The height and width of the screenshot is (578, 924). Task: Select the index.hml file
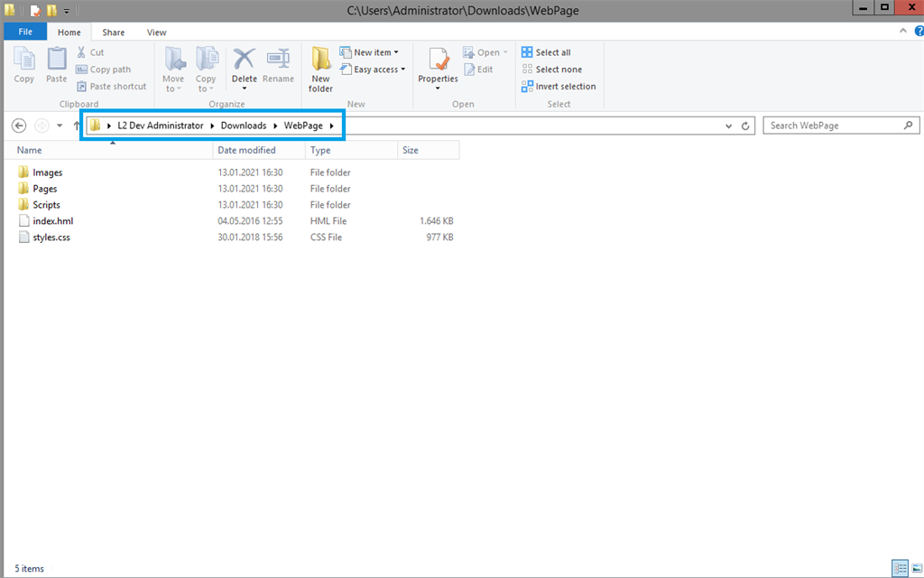pos(52,221)
